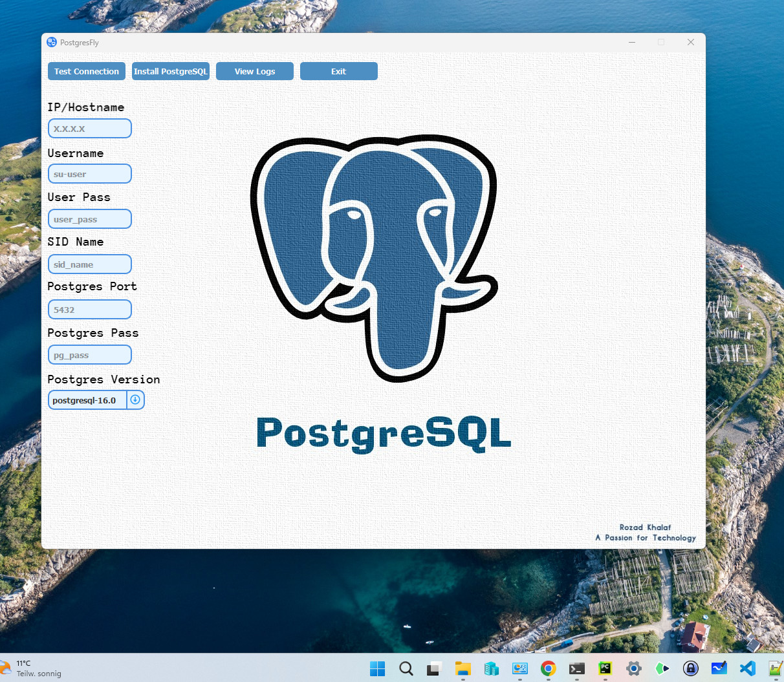Focus the Postgres Port 5432 field
The image size is (784, 682).
coord(90,310)
